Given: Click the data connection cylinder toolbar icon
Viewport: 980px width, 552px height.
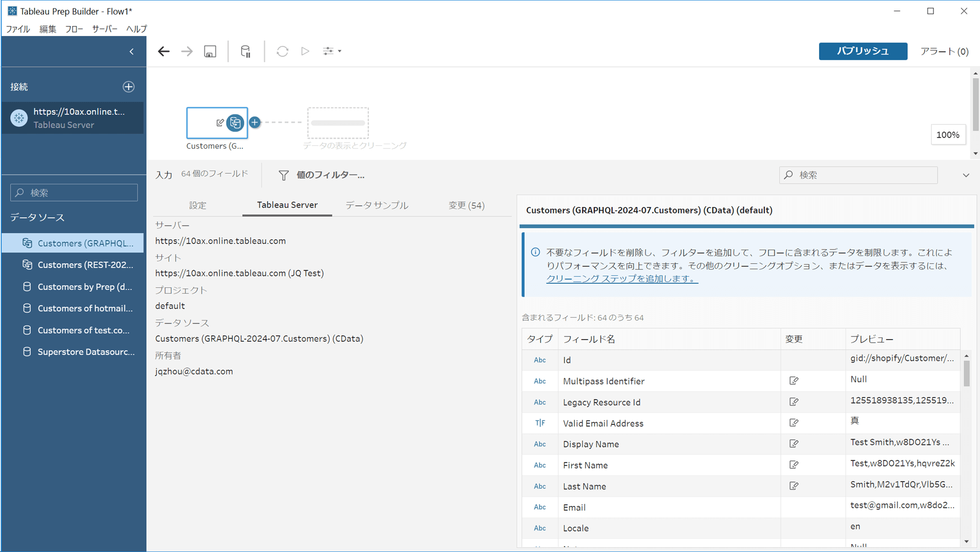Looking at the screenshot, I should [x=246, y=51].
